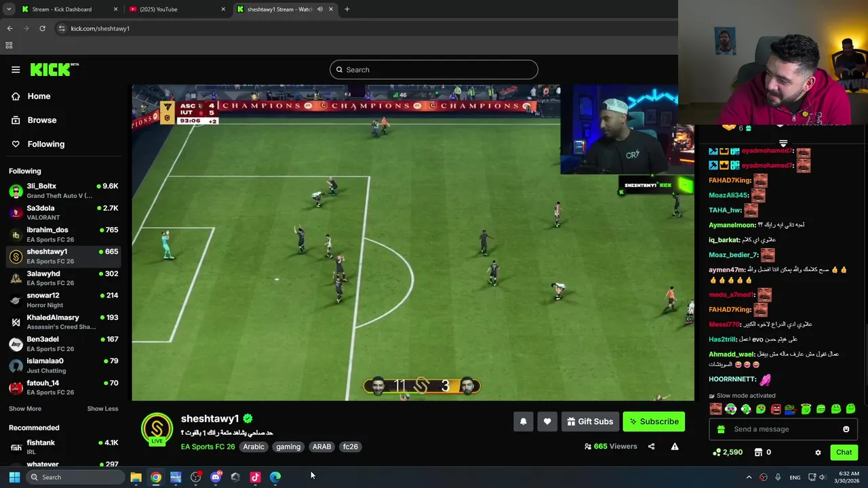Open snowar12 channel in sidebar
The image size is (868, 488).
[x=64, y=300]
